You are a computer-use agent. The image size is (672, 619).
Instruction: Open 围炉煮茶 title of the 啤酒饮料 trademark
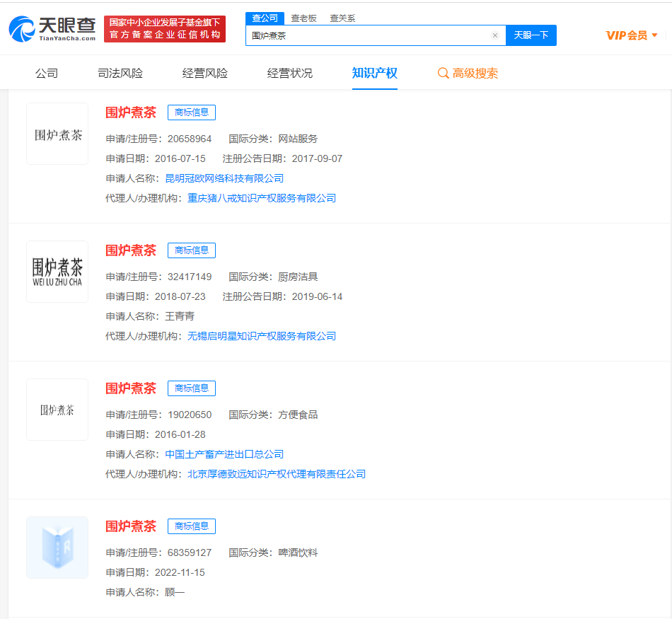click(131, 527)
